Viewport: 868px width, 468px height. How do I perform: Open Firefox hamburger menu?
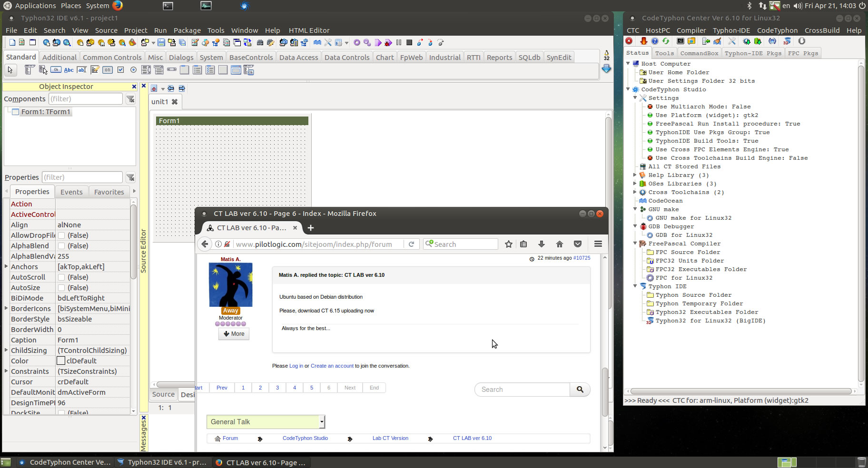point(598,244)
